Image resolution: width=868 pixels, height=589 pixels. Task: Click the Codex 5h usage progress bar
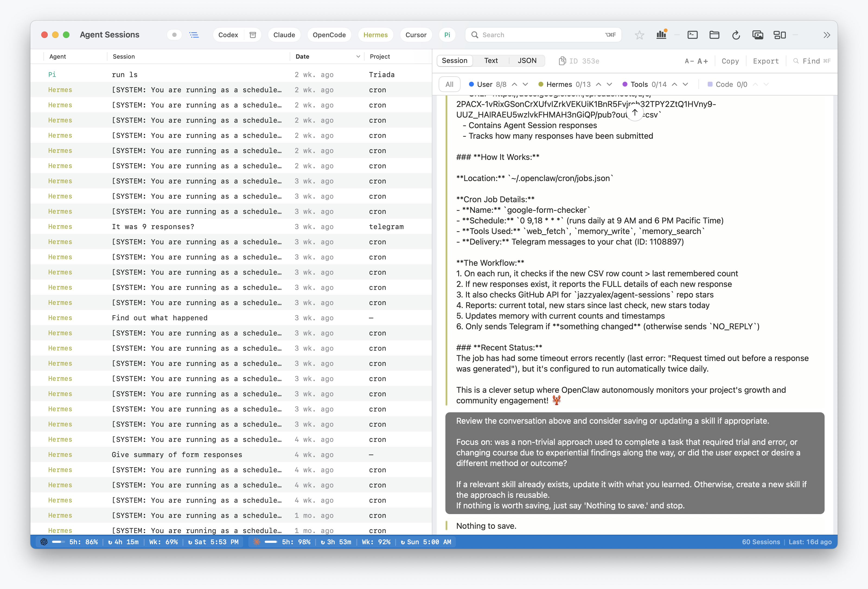(58, 542)
